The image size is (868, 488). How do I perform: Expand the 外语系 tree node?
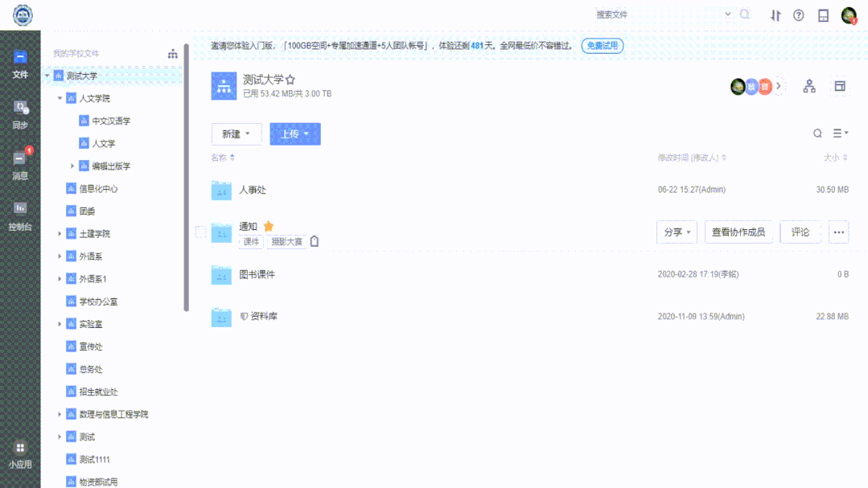tap(60, 256)
